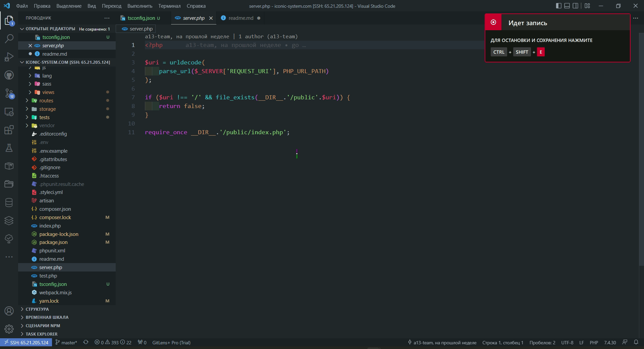Image resolution: width=644 pixels, height=349 pixels.
Task: Toggle primary sidebar layout button
Action: click(x=558, y=6)
